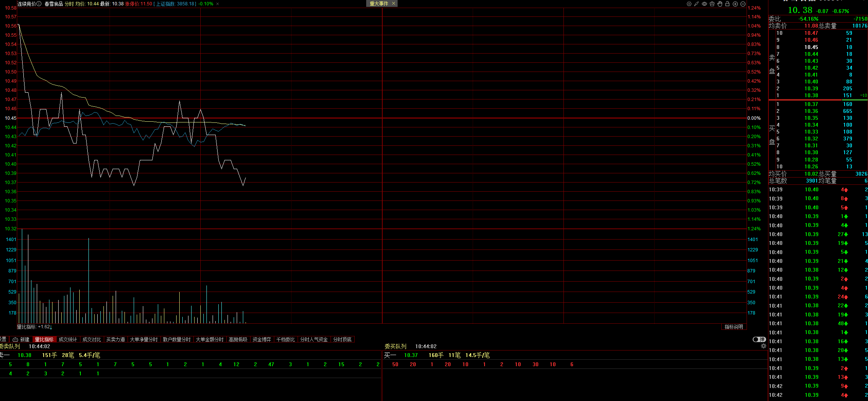Select buy level 2 price 10.36
This screenshot has width=868, height=401.
pos(811,111)
